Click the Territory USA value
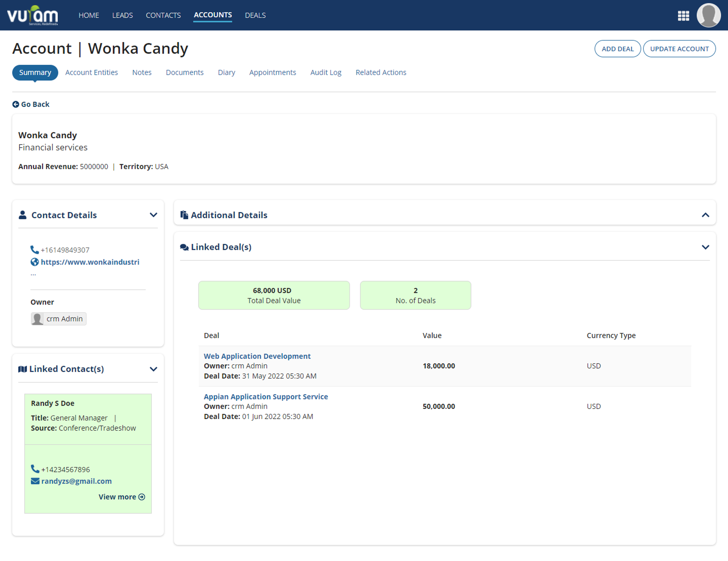 tap(161, 166)
